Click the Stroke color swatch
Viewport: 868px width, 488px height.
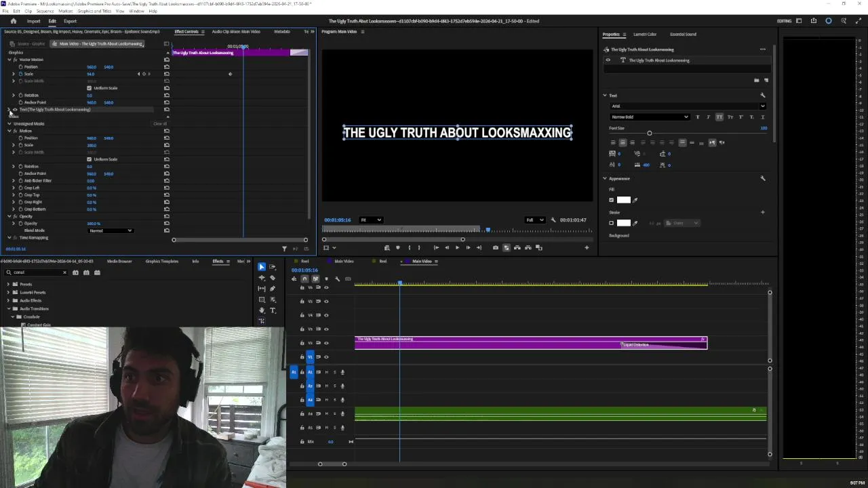pyautogui.click(x=623, y=223)
